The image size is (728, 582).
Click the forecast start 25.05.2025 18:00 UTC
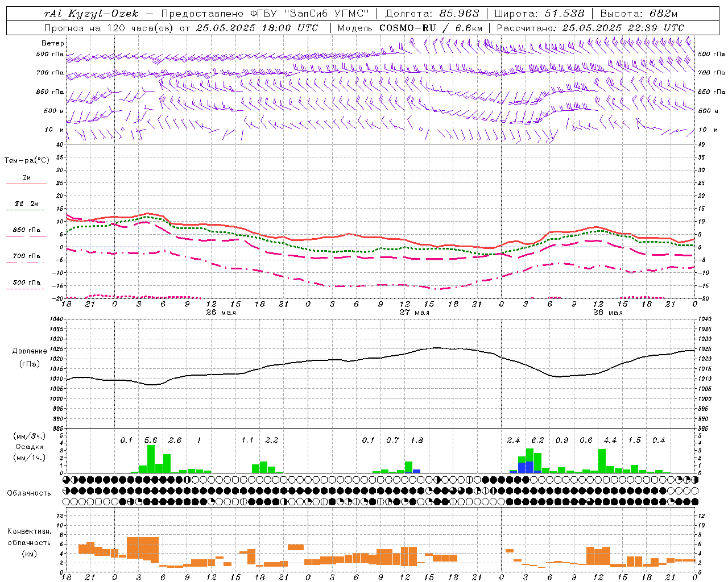pyautogui.click(x=257, y=28)
